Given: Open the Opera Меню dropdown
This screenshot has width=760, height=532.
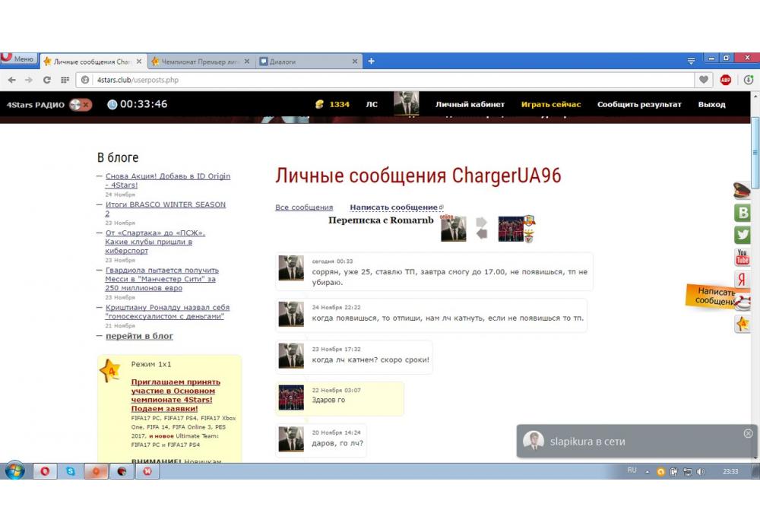Looking at the screenshot, I should coord(18,59).
